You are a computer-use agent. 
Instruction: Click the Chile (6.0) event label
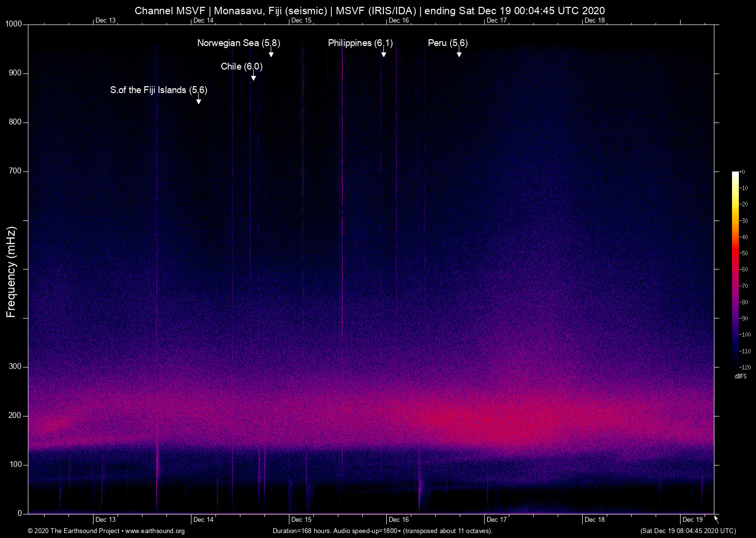[x=241, y=67]
